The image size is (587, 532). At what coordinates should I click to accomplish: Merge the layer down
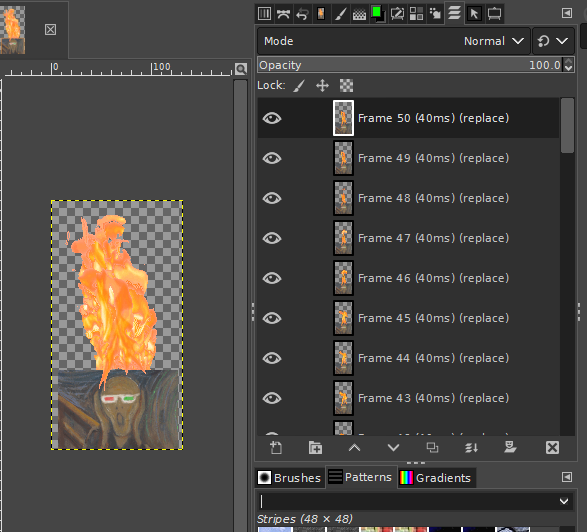[x=471, y=447]
